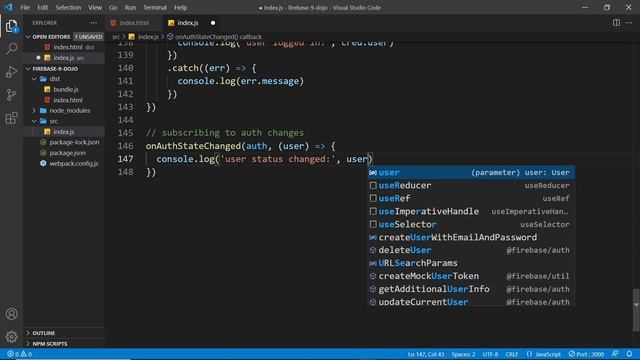The image size is (640, 360).
Task: Open editor More Actions ellipsis
Action: pos(629,23)
